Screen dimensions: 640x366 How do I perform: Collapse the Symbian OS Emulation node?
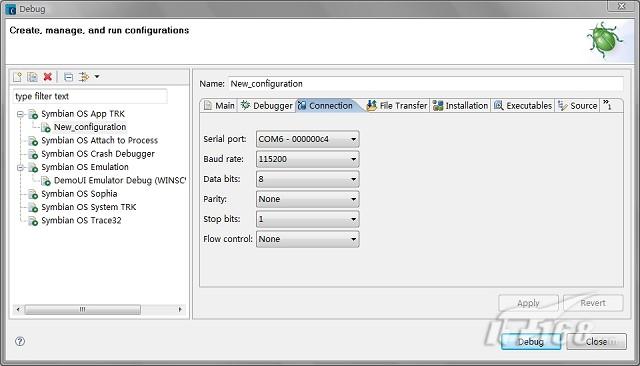tap(20, 167)
